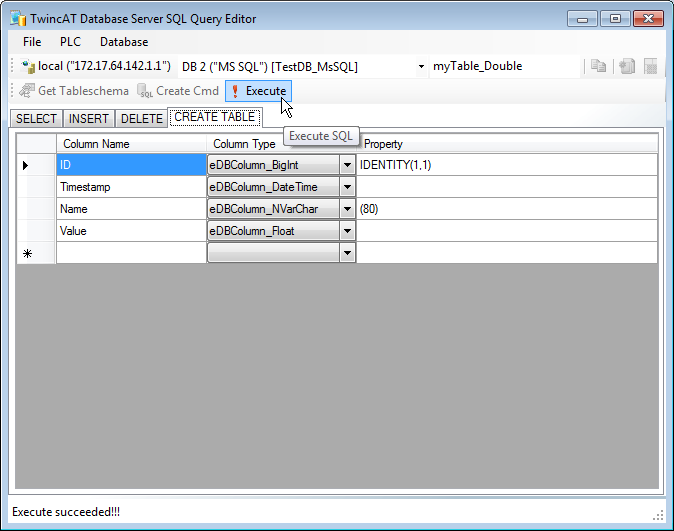Open the database selection dropdown arrow

pyautogui.click(x=421, y=67)
